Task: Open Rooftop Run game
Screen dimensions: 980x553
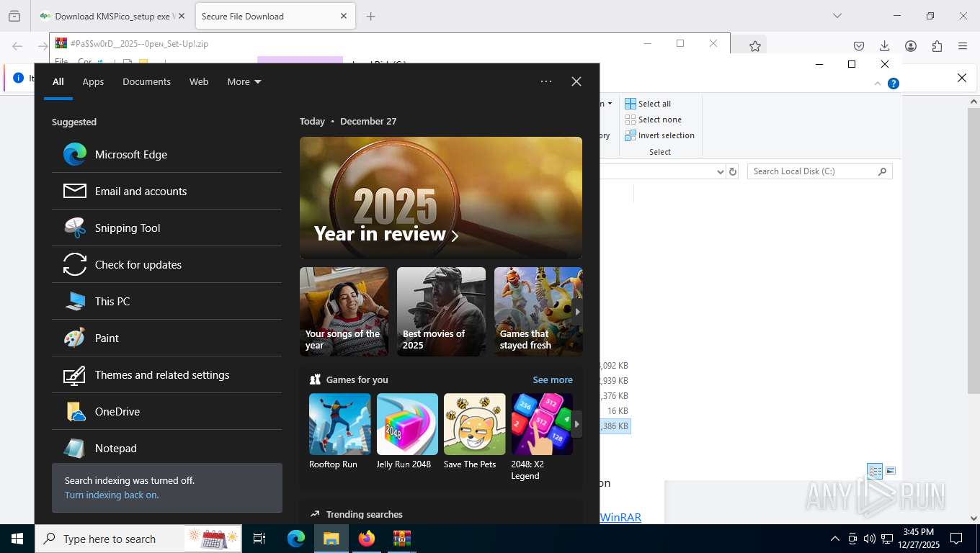Action: click(339, 431)
